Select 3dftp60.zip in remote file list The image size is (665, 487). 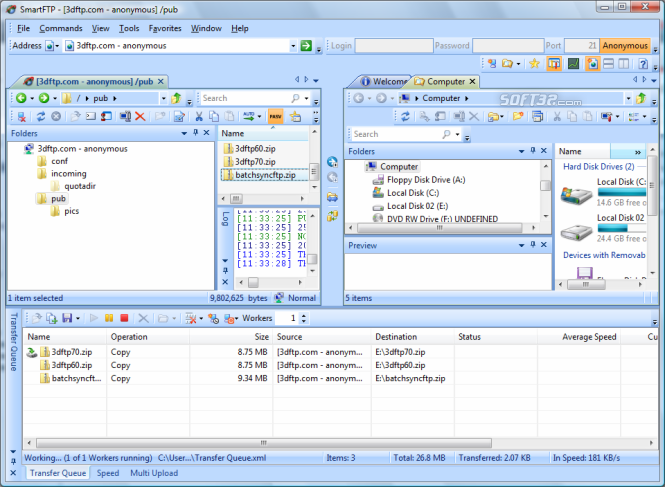(255, 148)
